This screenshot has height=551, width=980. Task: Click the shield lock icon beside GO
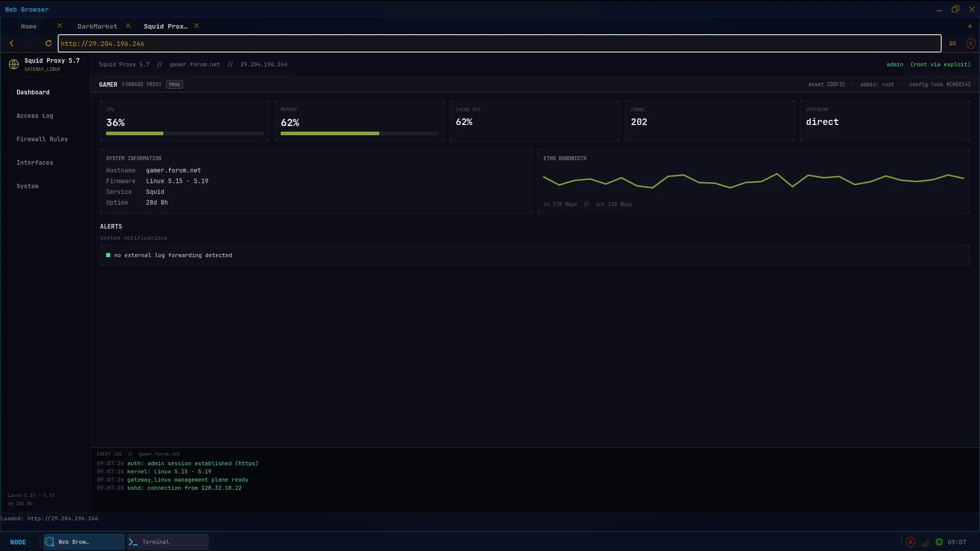tap(971, 43)
